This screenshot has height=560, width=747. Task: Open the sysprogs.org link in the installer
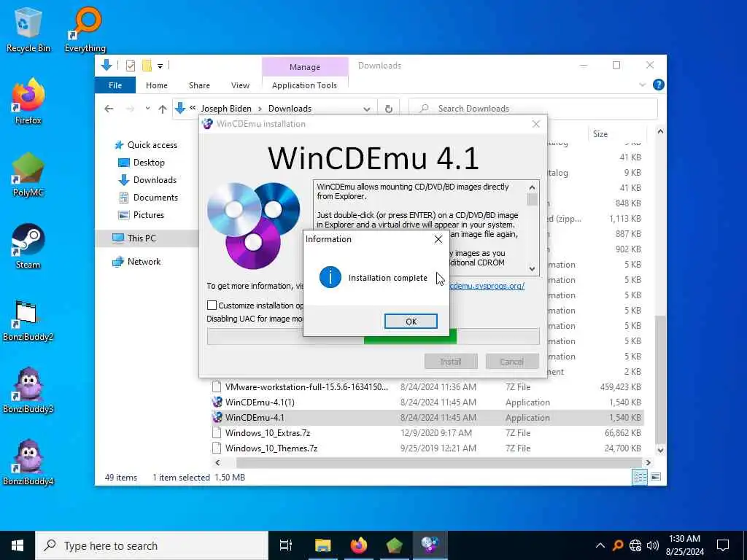point(487,286)
